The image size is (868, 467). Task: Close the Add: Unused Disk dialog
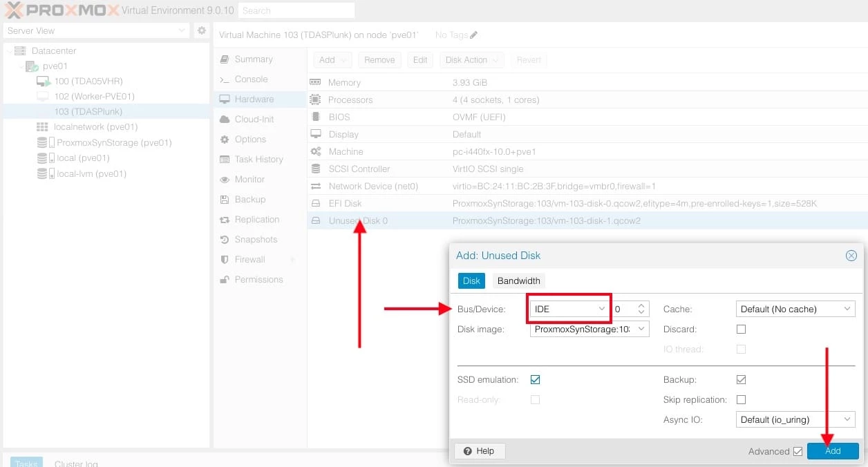tap(851, 256)
